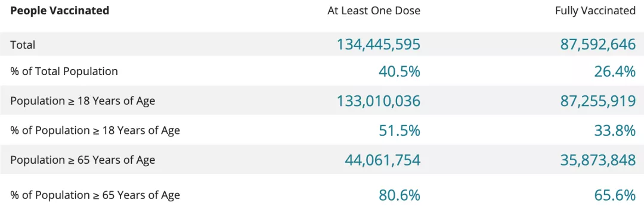This screenshot has height=218, width=644.
Task: Select the Fully Vaccinated column header
Action: click(595, 11)
